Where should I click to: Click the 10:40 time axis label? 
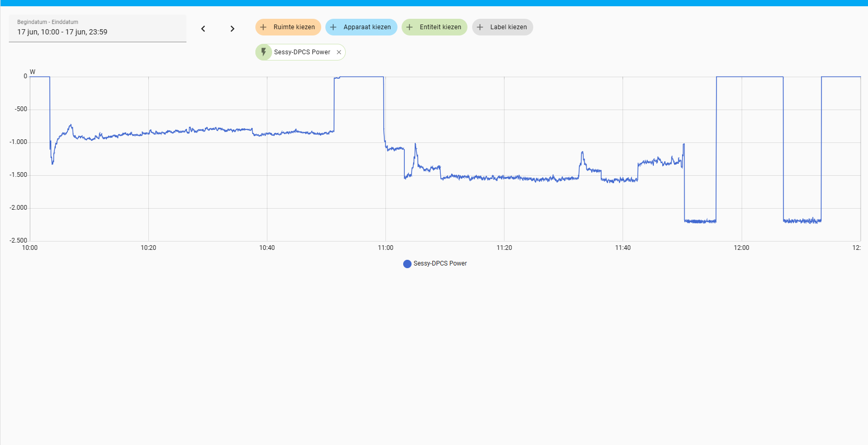pos(267,248)
